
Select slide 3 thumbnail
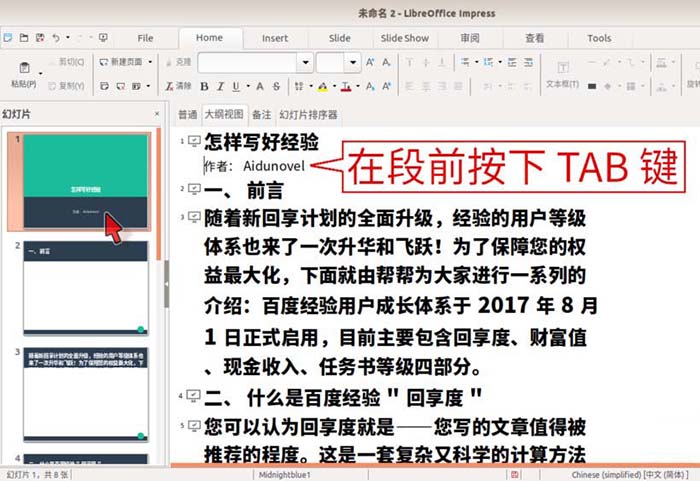point(85,394)
